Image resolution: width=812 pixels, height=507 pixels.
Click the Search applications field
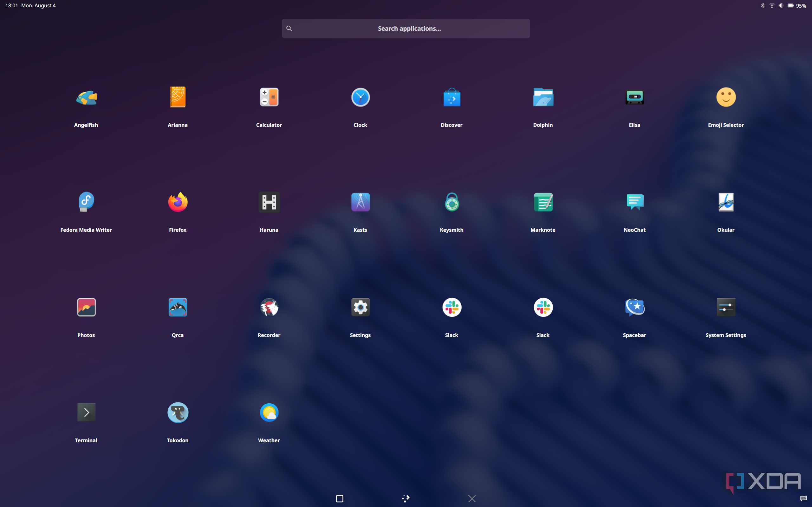pos(406,29)
